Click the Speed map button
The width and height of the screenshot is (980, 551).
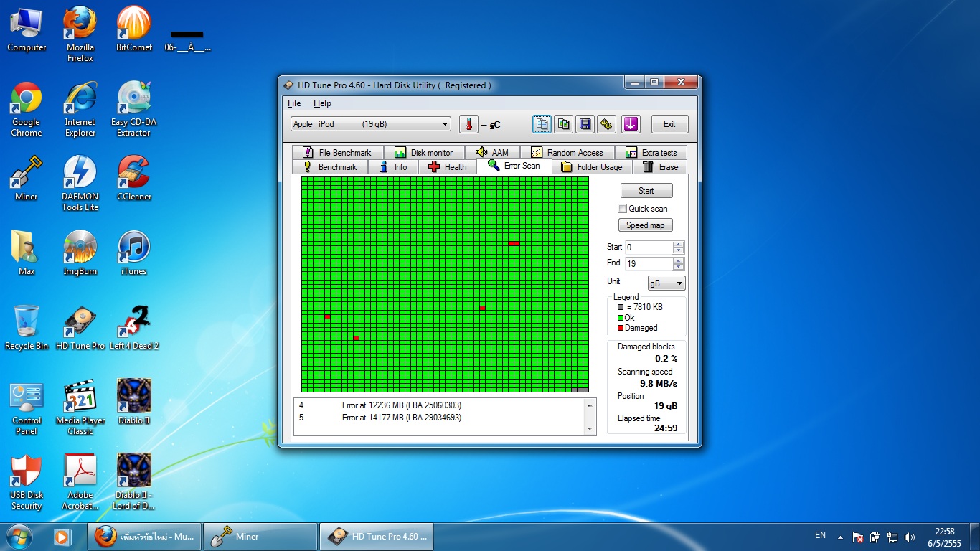tap(646, 225)
